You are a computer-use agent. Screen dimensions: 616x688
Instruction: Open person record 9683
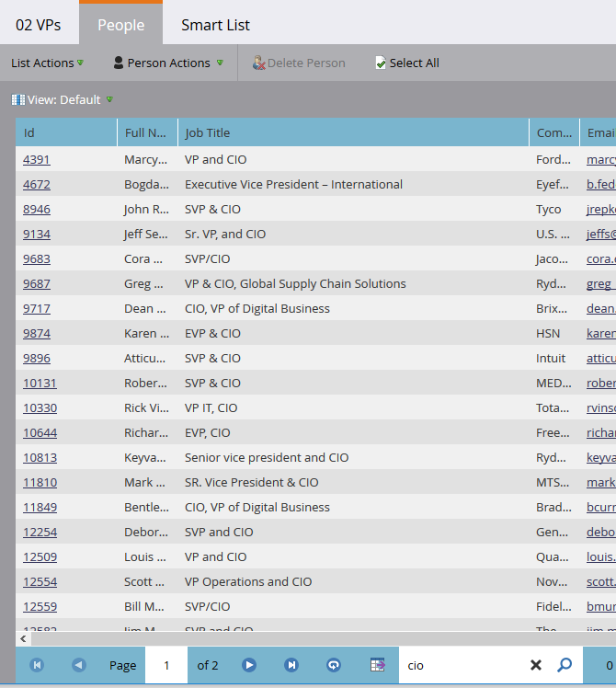coord(37,258)
